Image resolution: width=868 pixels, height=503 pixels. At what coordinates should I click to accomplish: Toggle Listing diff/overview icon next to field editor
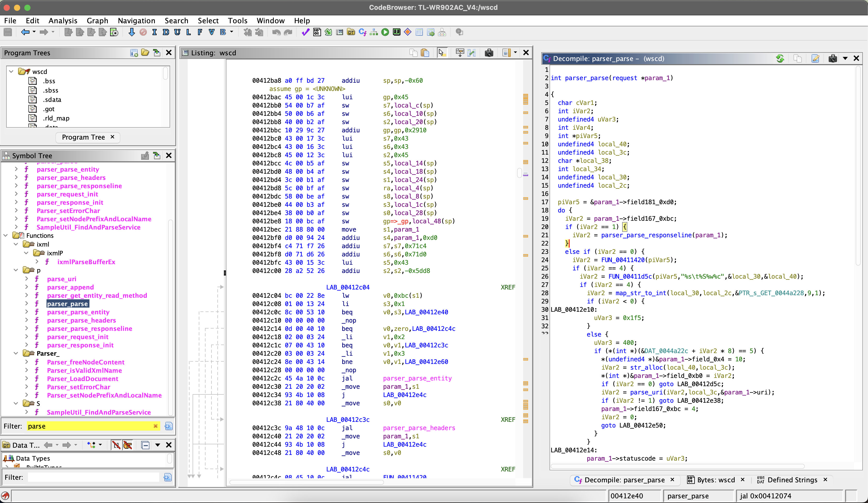pyautogui.click(x=471, y=53)
